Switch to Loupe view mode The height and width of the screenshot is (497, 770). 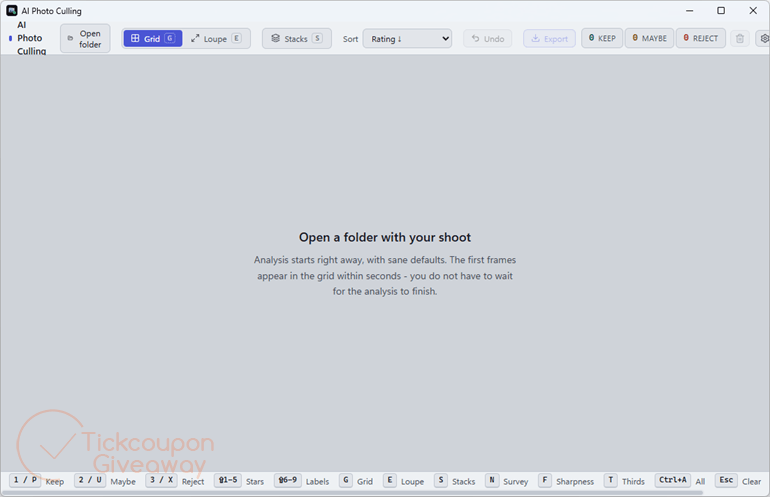pos(216,38)
